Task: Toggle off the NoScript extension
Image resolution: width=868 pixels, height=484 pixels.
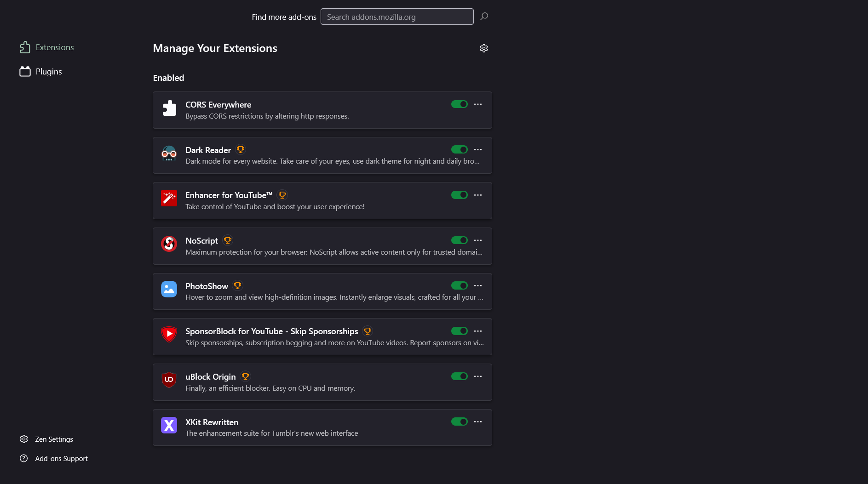Action: (459, 240)
